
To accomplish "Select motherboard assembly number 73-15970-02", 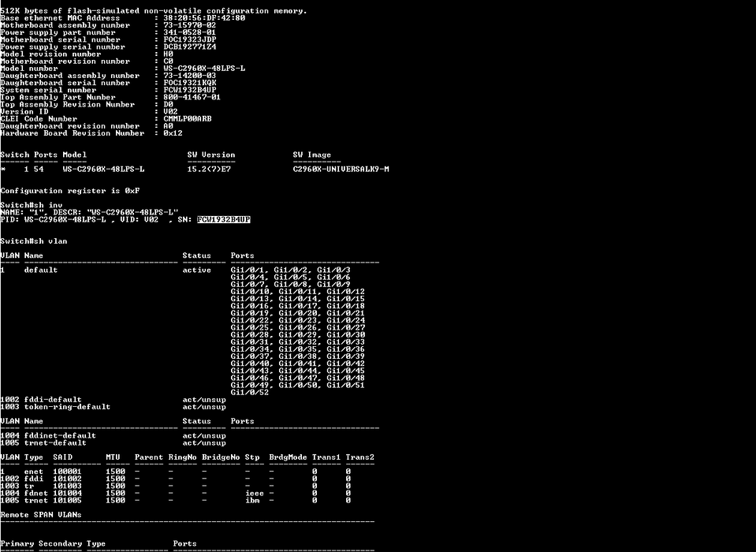I will [189, 25].
